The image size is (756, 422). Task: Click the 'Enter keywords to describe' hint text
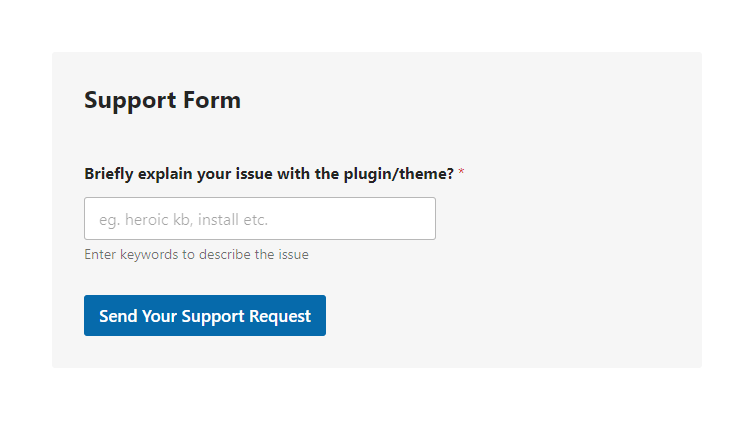[196, 254]
